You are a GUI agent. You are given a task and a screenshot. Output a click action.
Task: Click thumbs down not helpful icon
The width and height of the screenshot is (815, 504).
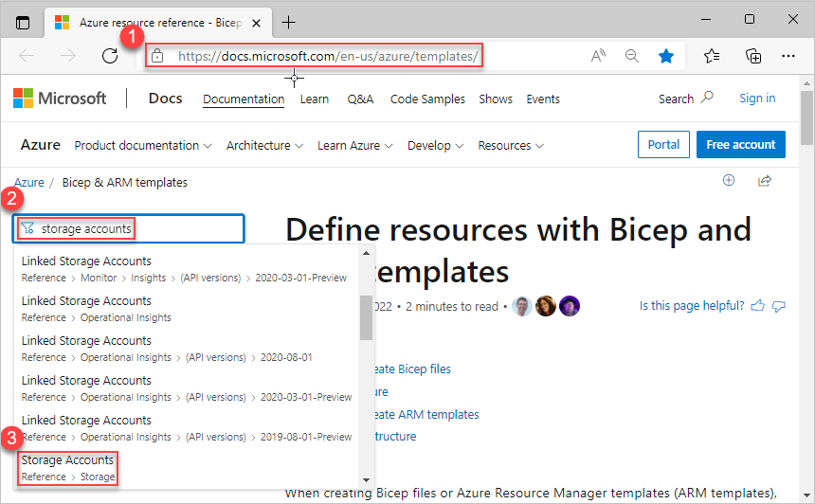point(778,306)
